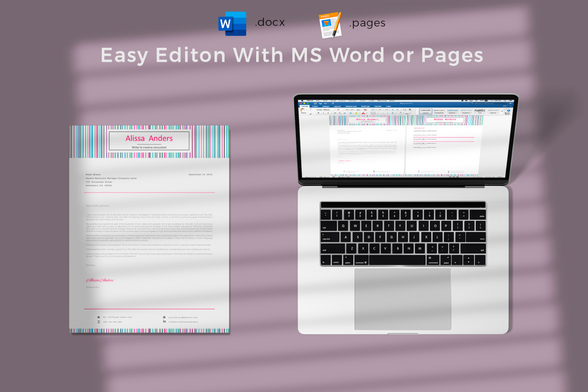This screenshot has width=588, height=392.
Task: Click the Increase Font Size icon
Action: [x=347, y=109]
